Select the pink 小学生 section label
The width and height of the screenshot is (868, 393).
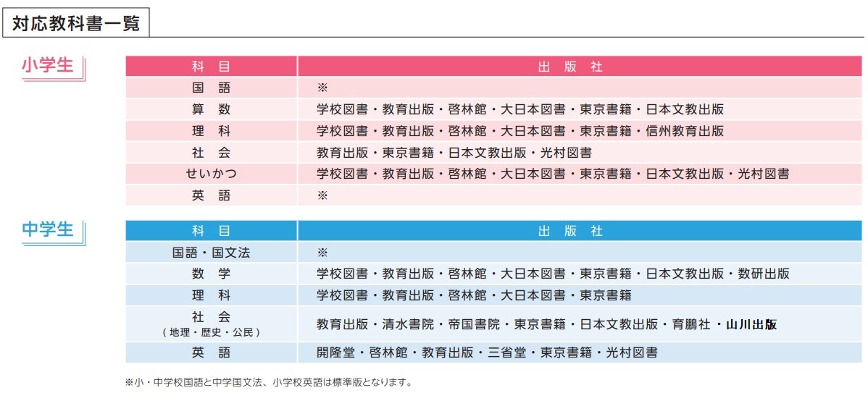coord(48,65)
